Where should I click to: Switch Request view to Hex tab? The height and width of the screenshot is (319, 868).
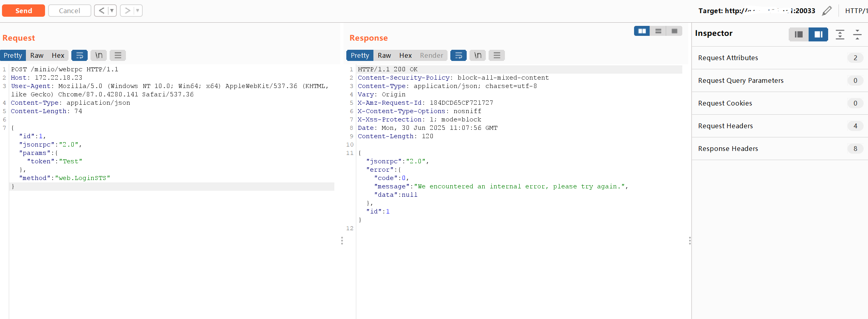pyautogui.click(x=58, y=55)
